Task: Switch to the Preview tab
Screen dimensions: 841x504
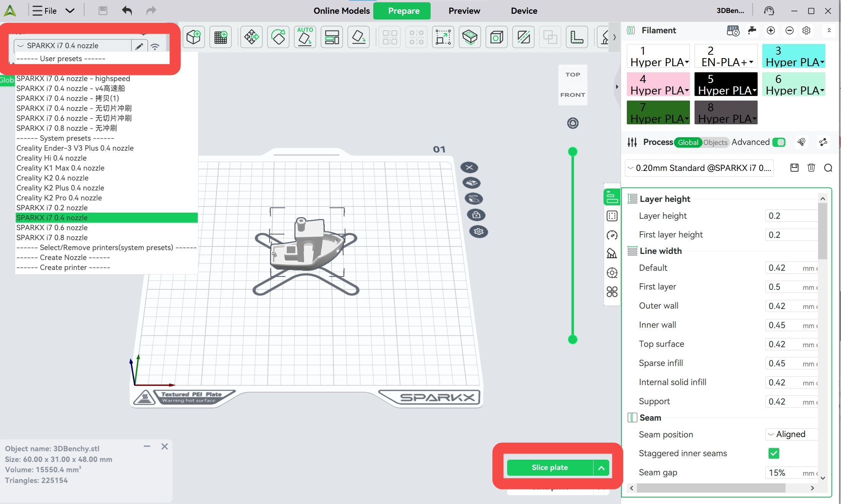Action: (464, 11)
